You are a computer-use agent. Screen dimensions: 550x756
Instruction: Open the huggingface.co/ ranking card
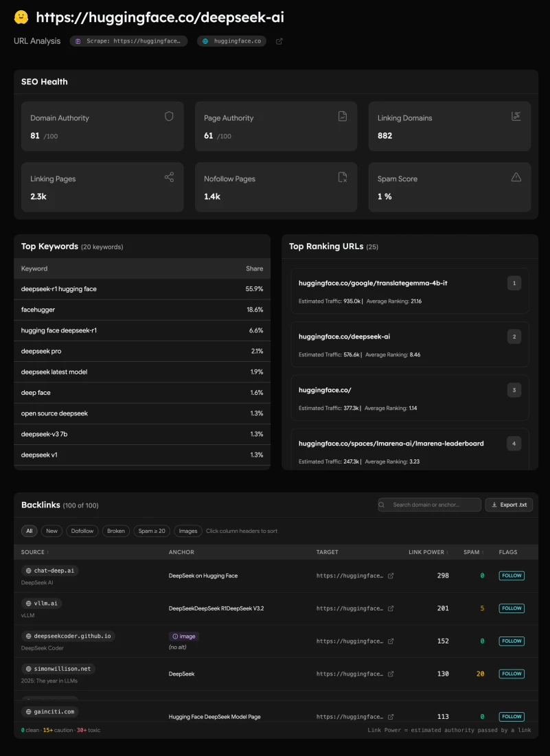[410, 398]
